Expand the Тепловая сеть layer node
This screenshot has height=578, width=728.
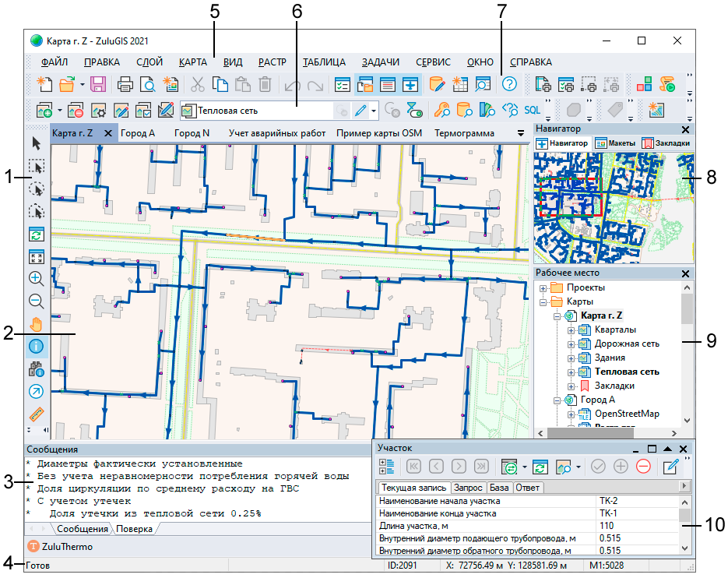(571, 372)
